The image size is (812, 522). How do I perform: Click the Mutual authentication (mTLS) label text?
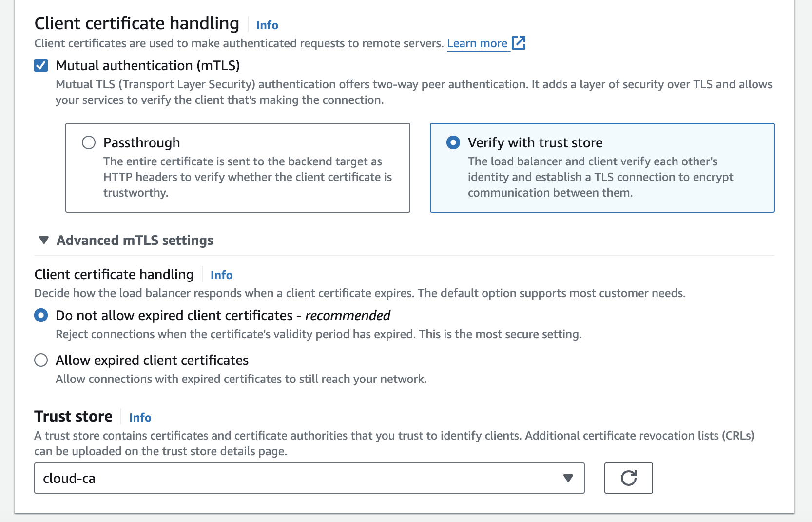pyautogui.click(x=148, y=65)
